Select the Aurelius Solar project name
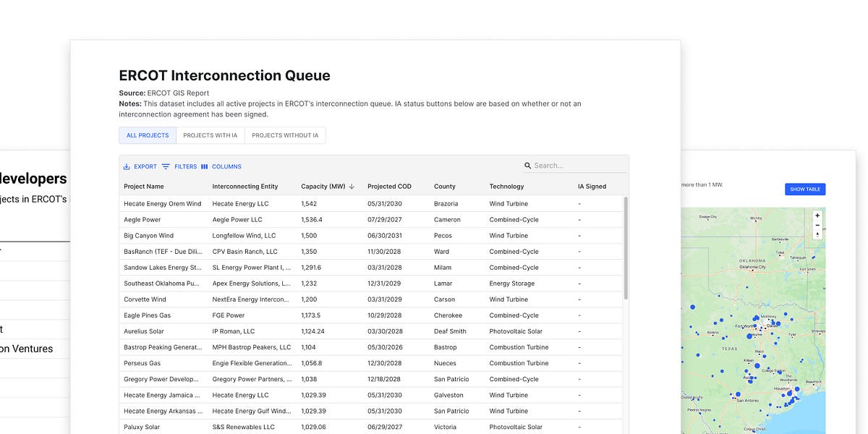This screenshot has height=434, width=868. (144, 331)
